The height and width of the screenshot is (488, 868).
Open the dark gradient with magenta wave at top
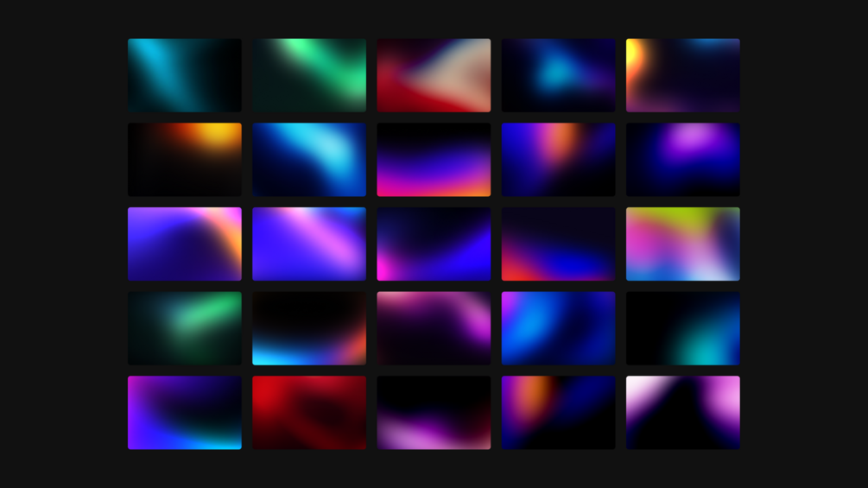434,328
